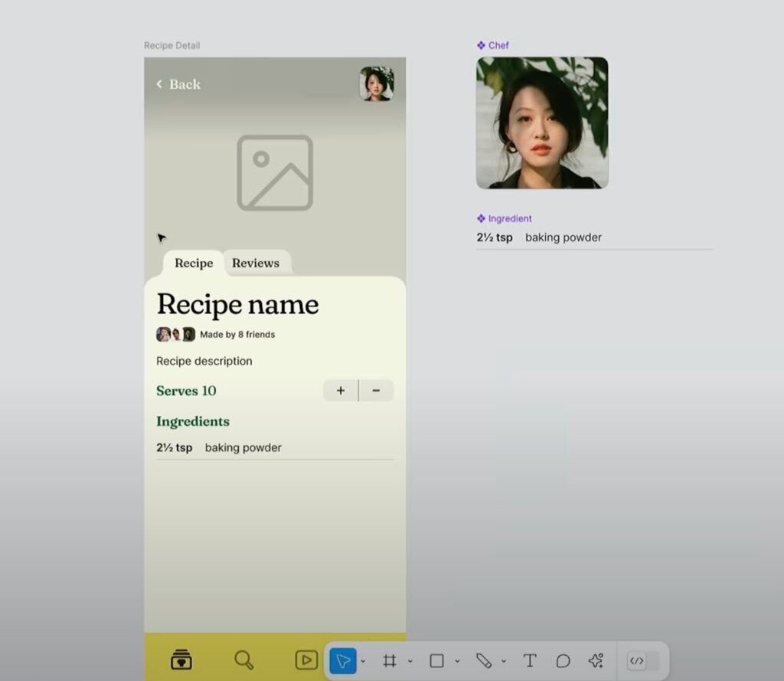The height and width of the screenshot is (681, 784).
Task: Switch to the Recipe tab
Action: click(194, 263)
